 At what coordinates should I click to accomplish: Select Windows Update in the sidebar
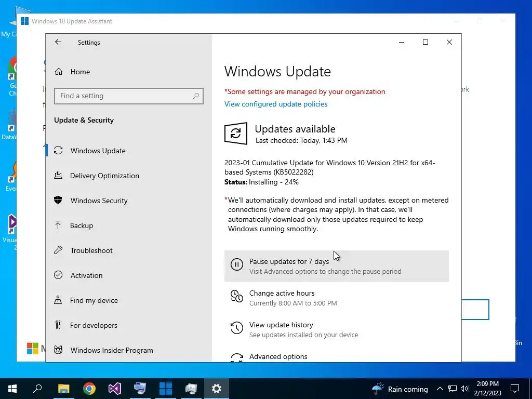[x=129, y=151]
